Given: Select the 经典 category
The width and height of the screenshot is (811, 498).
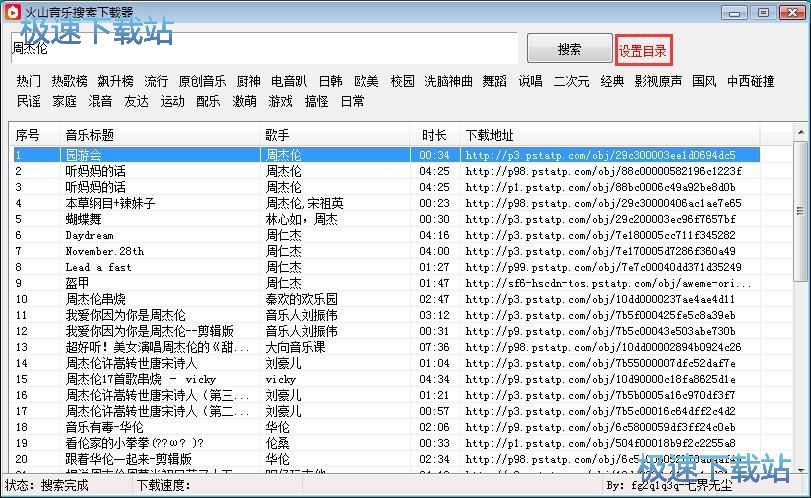Looking at the screenshot, I should (x=612, y=81).
